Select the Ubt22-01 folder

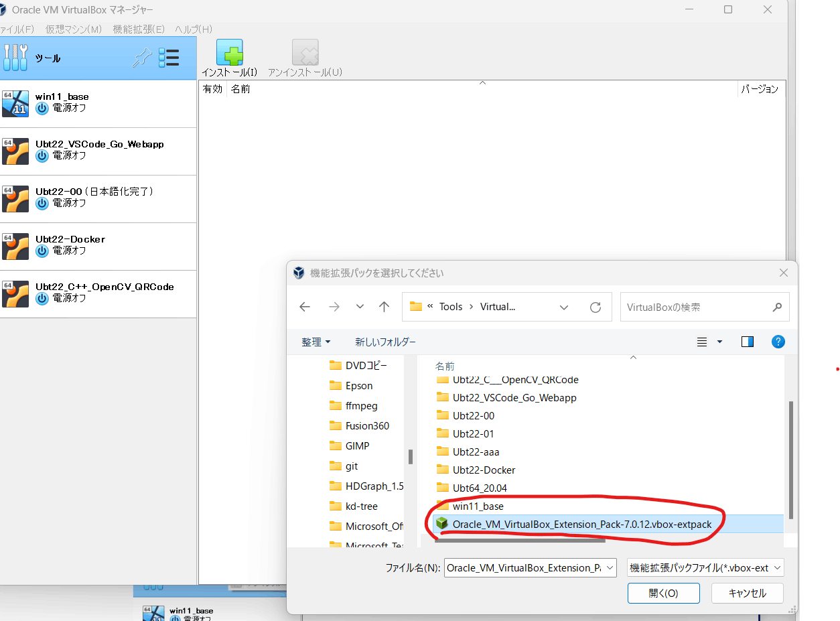(x=474, y=434)
